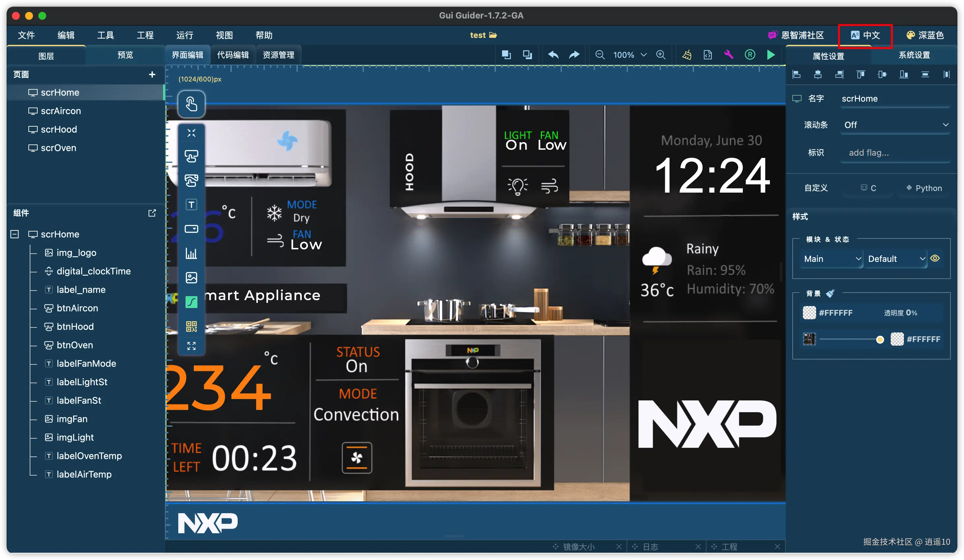The image size is (964, 560).
Task: Click the zoom out magnifier icon
Action: 600,55
